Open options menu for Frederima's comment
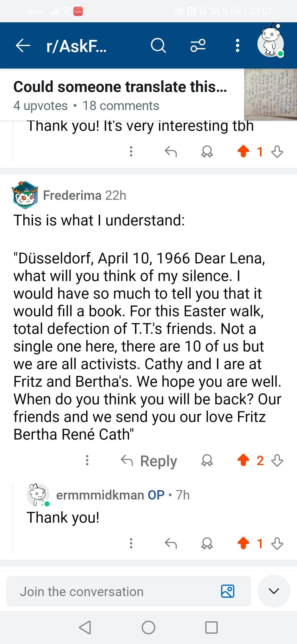The image size is (297, 644). (87, 460)
